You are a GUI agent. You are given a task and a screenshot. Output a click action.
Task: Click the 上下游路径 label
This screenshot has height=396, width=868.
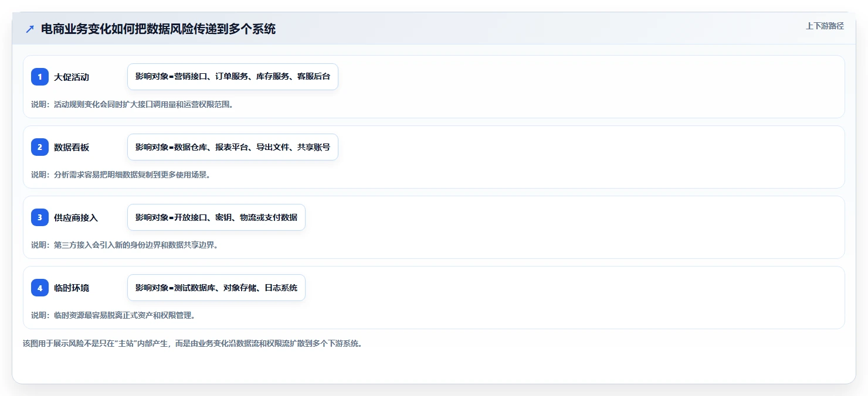[x=825, y=26]
